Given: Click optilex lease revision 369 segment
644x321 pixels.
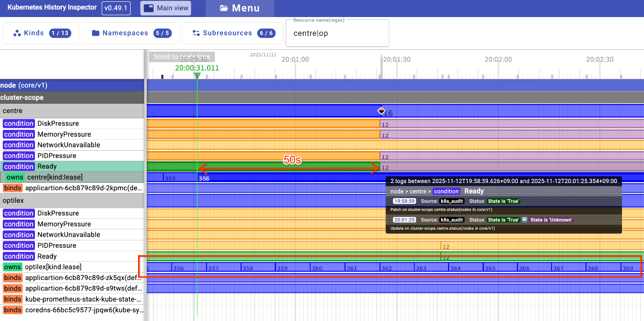Looking at the screenshot, I should point(632,268).
